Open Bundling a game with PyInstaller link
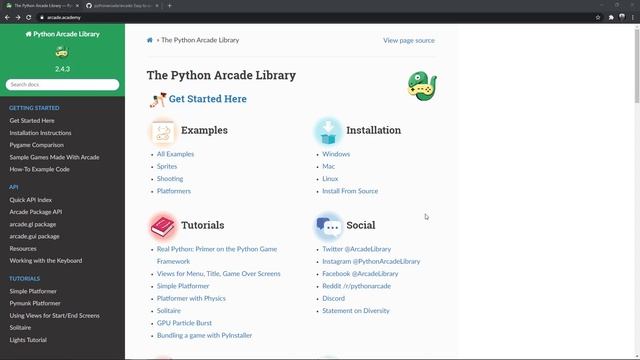640x360 pixels. (204, 336)
